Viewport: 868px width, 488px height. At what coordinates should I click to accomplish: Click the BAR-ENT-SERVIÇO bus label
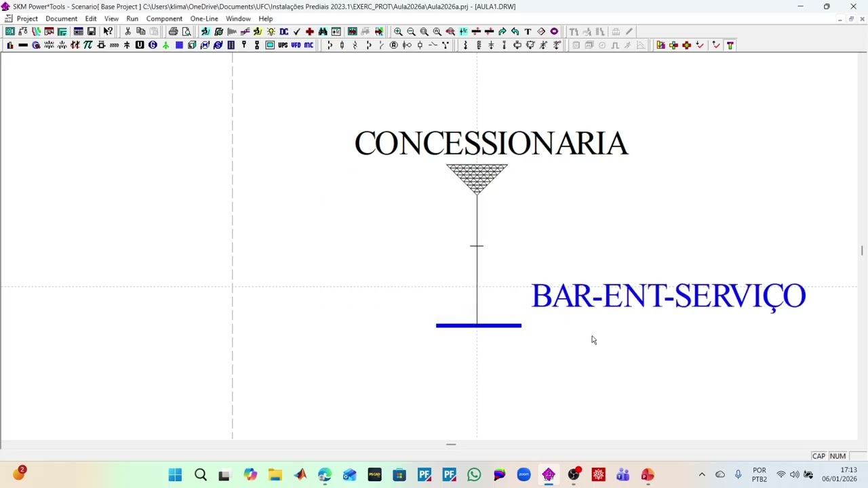(669, 297)
